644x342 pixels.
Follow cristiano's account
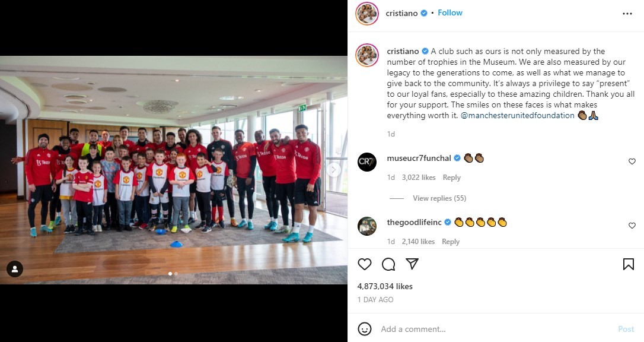(x=449, y=12)
